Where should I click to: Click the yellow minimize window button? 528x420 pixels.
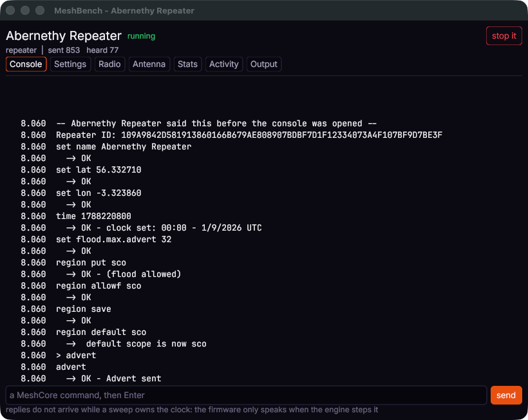point(25,10)
